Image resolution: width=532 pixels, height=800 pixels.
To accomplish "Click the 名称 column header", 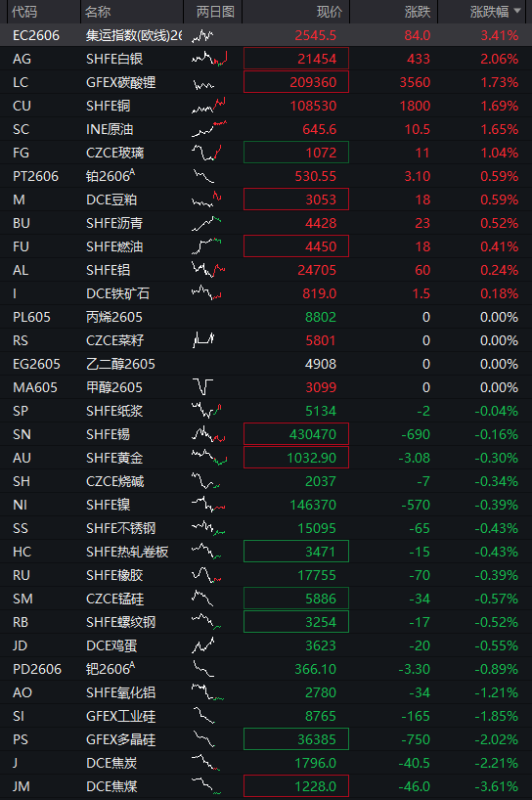I will pos(98,11).
